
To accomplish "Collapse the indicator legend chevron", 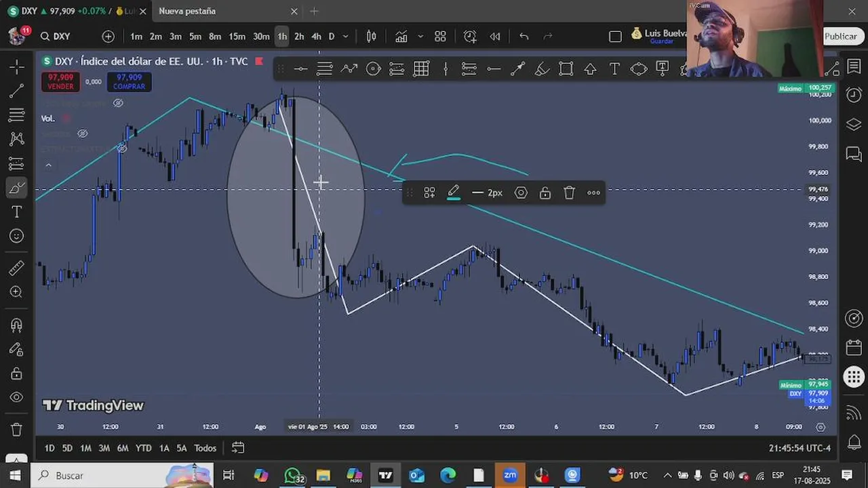I will click(x=48, y=165).
